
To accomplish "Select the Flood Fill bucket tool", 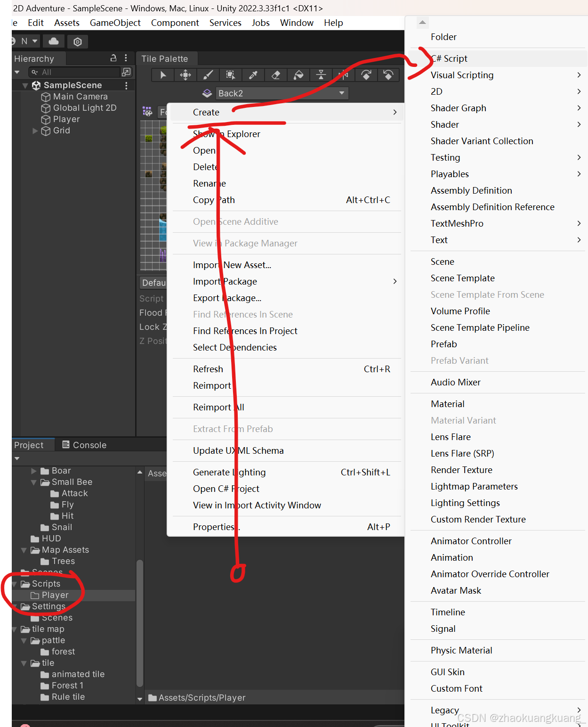I will pos(298,75).
